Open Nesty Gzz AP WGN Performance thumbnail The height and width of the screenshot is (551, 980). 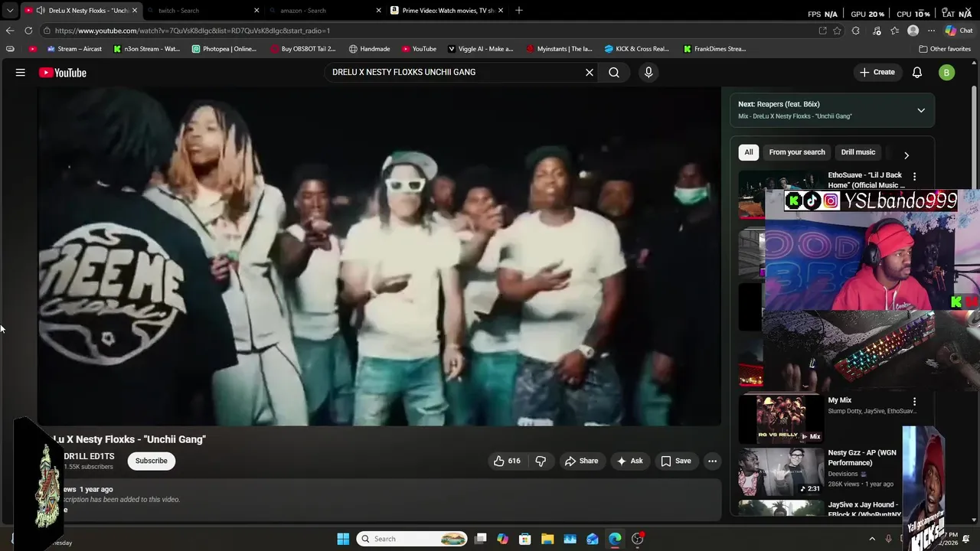(x=781, y=471)
